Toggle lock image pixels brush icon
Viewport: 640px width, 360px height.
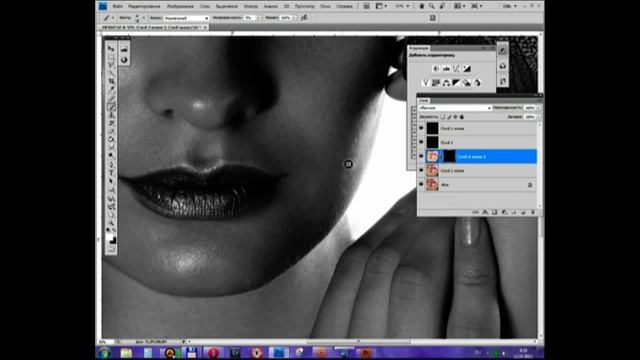point(449,117)
